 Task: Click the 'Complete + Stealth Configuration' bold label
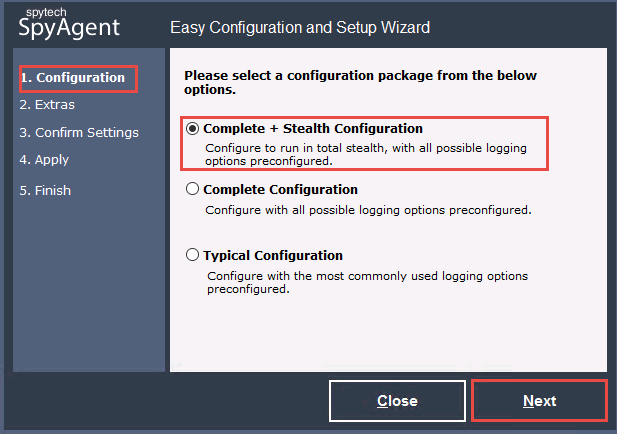pos(313,128)
